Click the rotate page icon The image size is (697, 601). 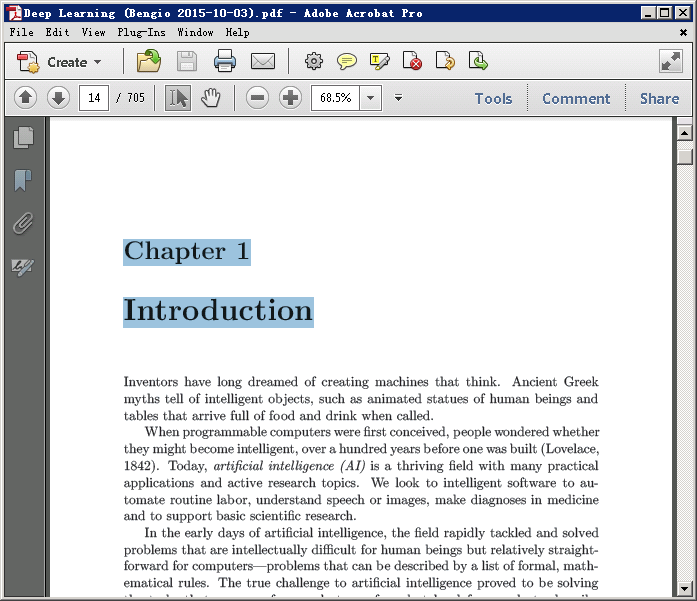click(445, 61)
